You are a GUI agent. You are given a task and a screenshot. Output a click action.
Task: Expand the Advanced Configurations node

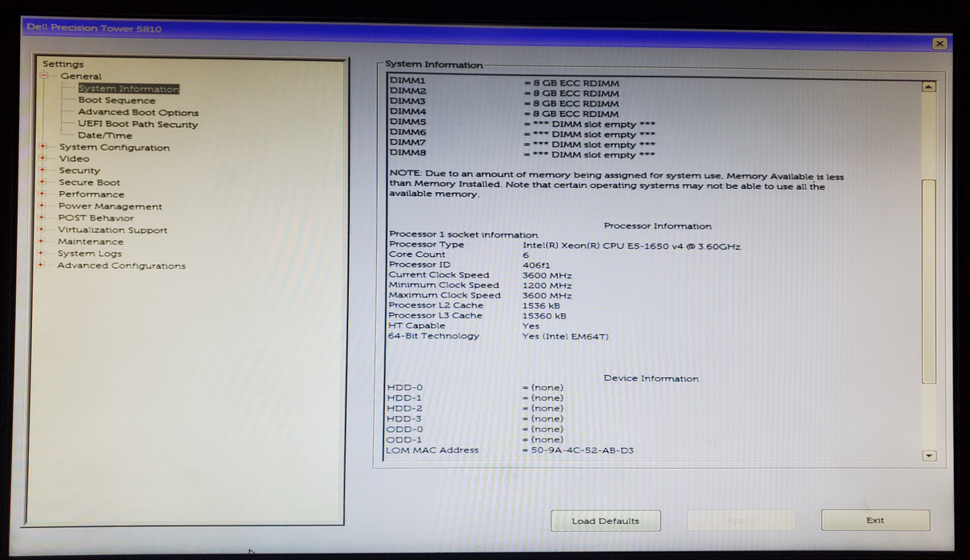[x=42, y=265]
